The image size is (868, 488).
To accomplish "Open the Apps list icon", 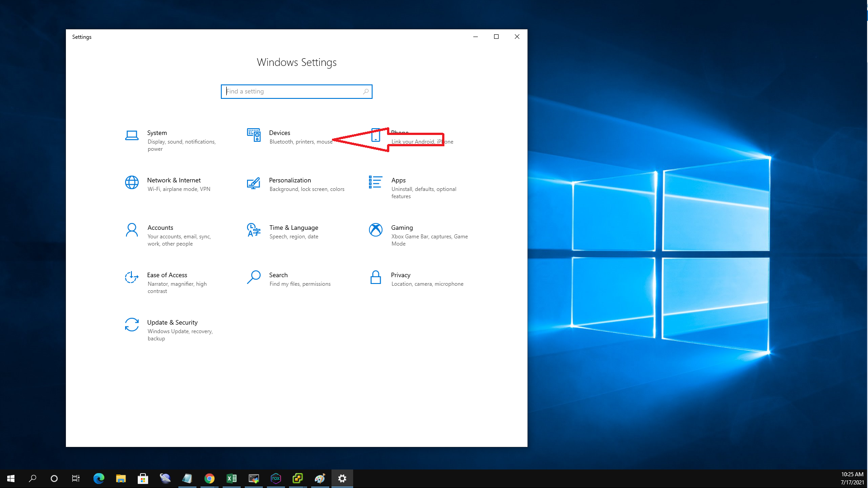I will [x=375, y=182].
